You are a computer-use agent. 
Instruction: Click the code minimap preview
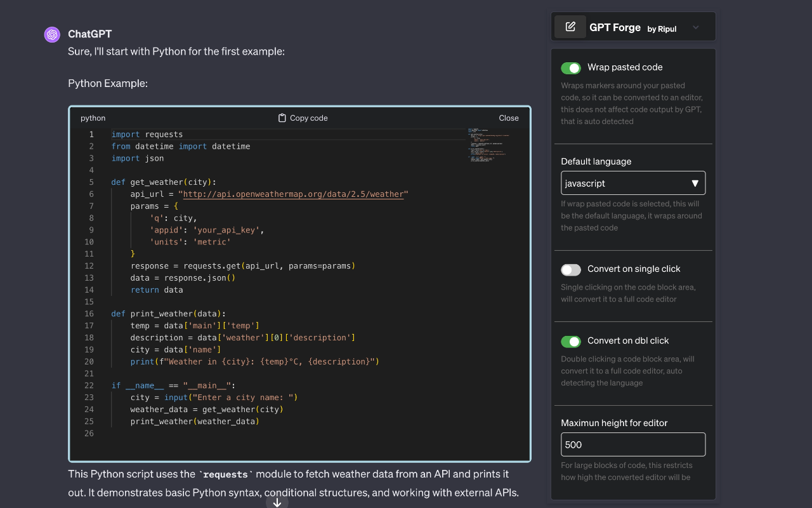point(487,145)
